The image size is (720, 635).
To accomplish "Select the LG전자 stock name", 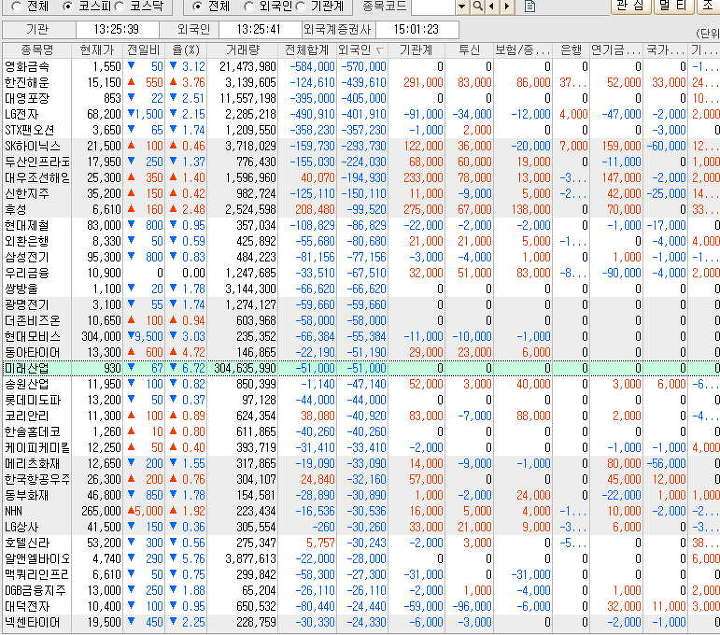I will point(22,114).
